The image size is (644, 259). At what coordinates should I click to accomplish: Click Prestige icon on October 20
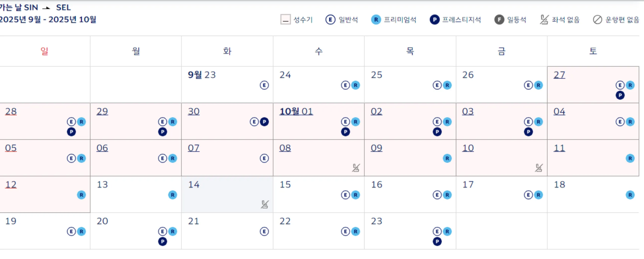tap(163, 242)
